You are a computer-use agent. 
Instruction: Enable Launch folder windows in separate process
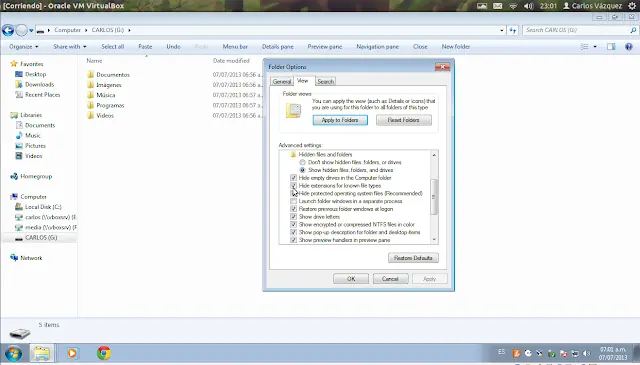click(x=293, y=201)
